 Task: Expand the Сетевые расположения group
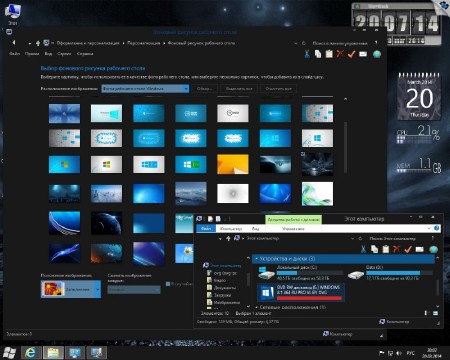point(257,307)
